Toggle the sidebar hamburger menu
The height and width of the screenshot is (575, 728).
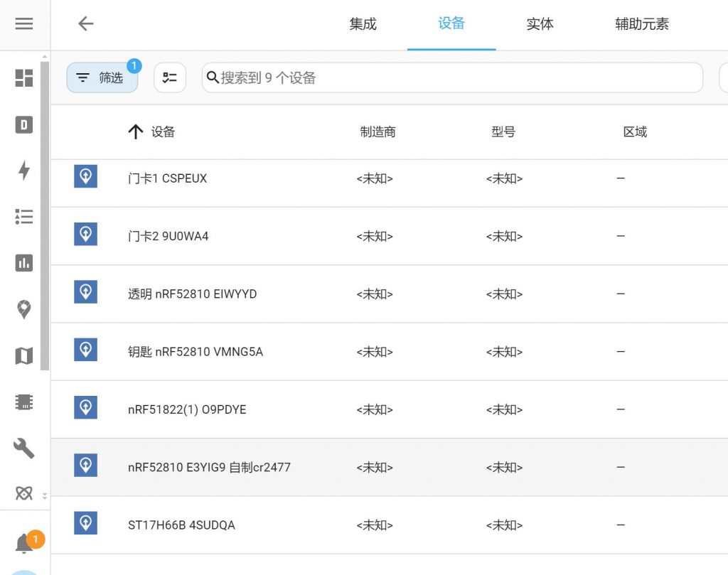24,23
